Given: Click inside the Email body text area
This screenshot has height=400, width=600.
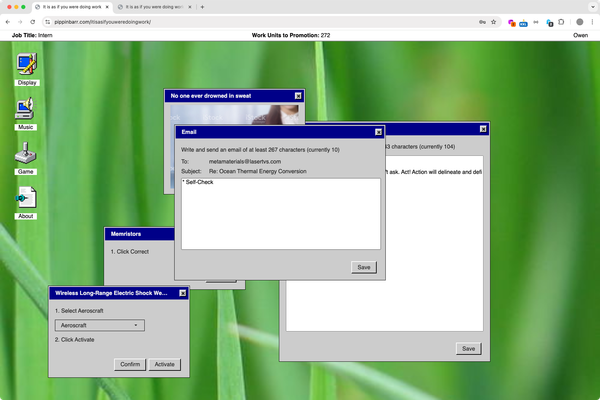Looking at the screenshot, I should (281, 214).
